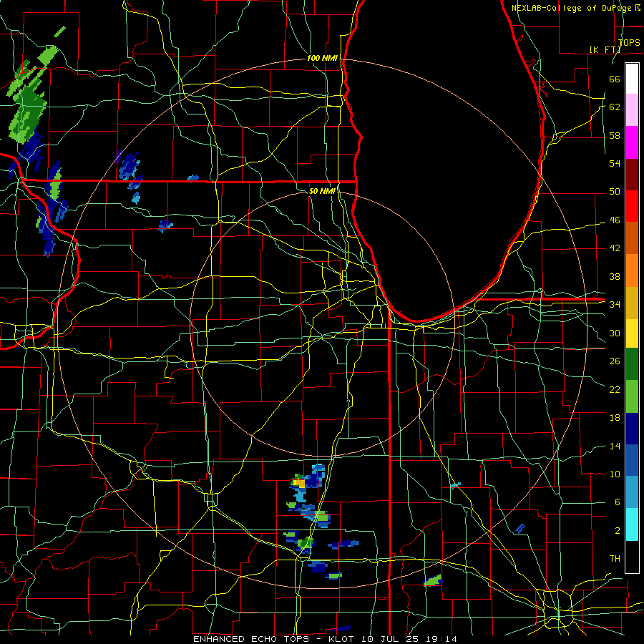The width and height of the screenshot is (644, 644).
Task: Click the legend value "6"
Action: [x=617, y=502]
